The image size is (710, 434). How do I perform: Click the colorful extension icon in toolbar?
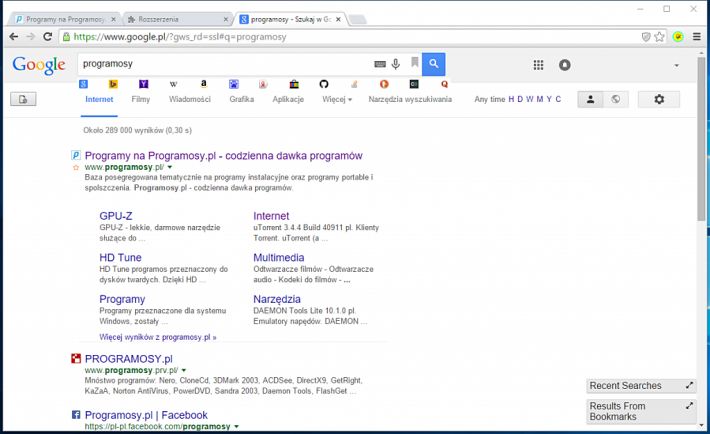tap(678, 37)
